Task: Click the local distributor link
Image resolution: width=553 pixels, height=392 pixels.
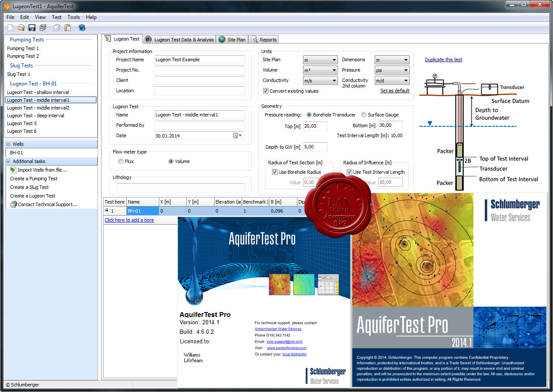Action: tap(294, 354)
